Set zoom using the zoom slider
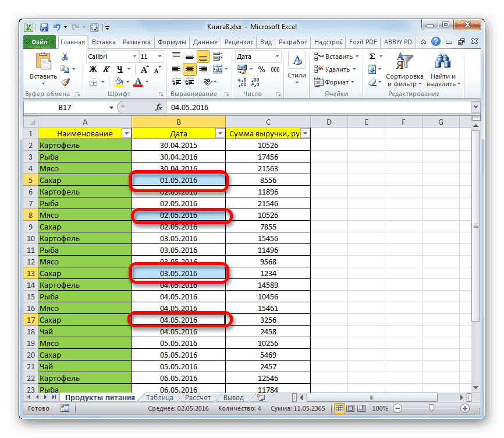Image resolution: width=504 pixels, height=438 pixels. pyautogui.click(x=431, y=408)
